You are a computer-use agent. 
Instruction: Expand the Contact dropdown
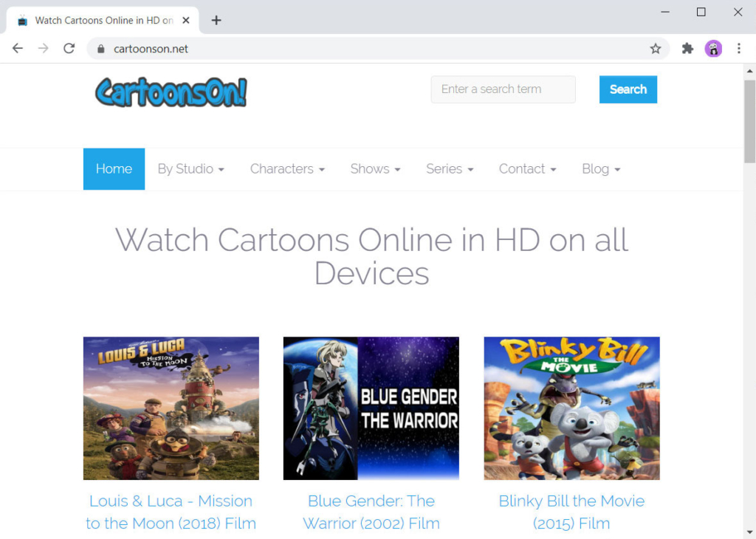[527, 169]
